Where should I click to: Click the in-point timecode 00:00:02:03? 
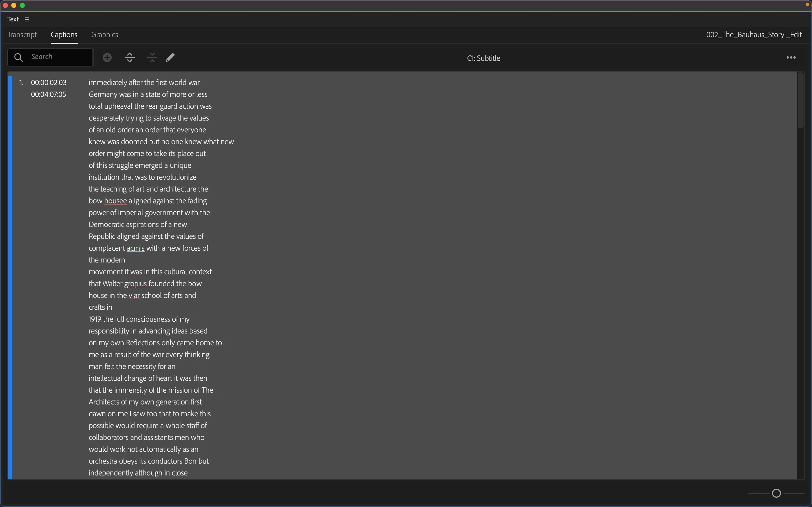(x=49, y=83)
